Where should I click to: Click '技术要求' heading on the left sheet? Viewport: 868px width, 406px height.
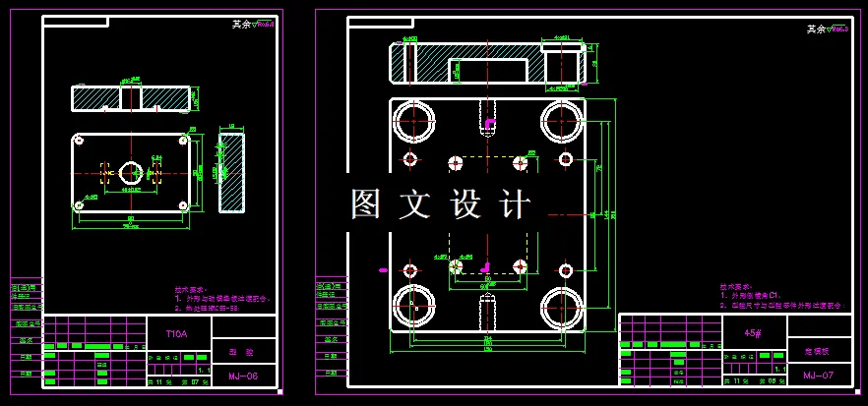[x=191, y=289]
